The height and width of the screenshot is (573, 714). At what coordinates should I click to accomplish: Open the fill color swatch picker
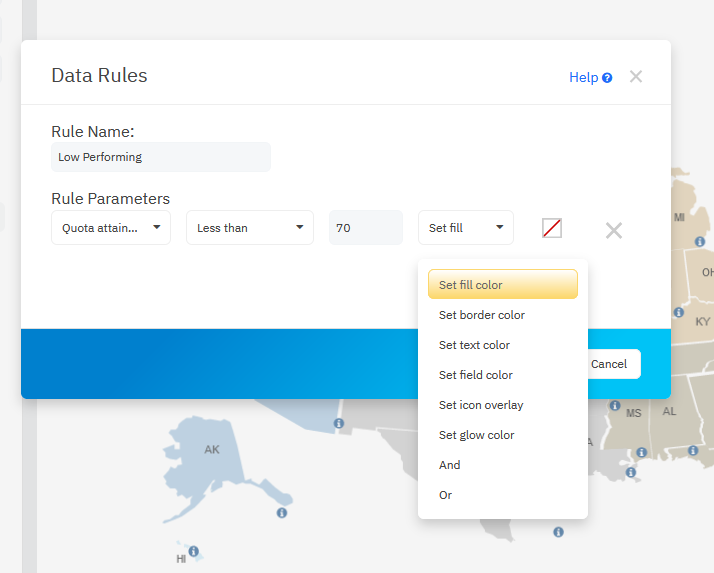pos(552,228)
